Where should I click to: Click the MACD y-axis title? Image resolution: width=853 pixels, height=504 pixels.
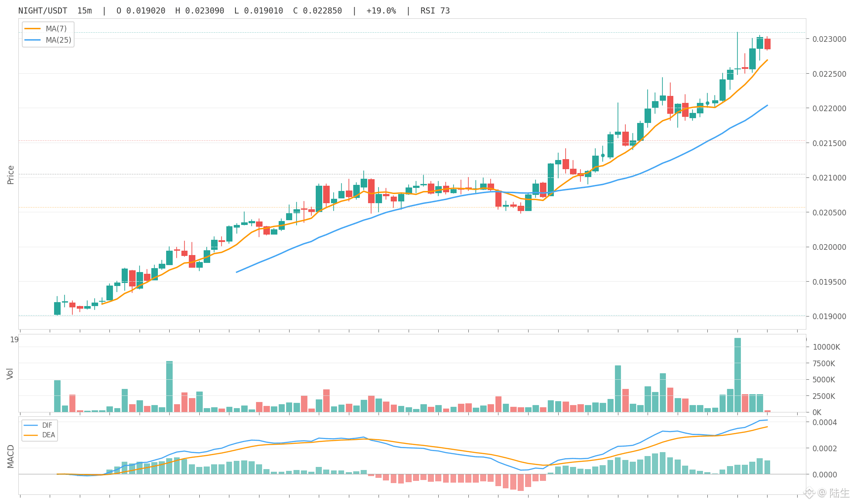tap(11, 456)
